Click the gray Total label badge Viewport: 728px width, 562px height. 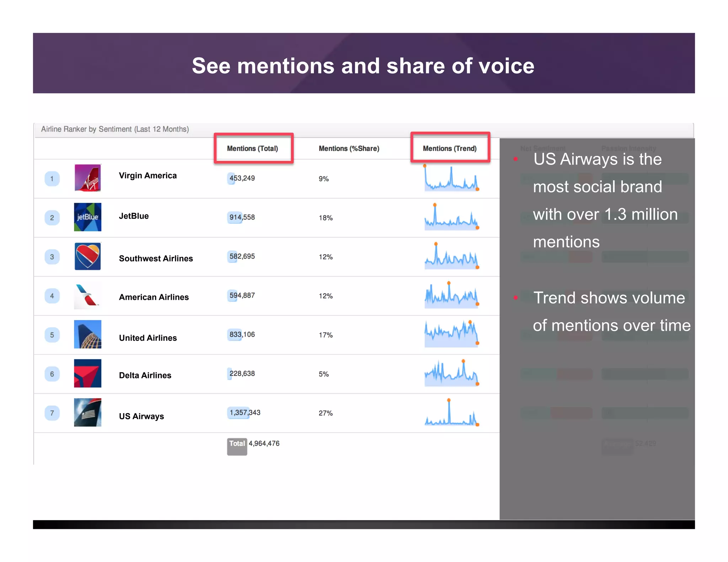coord(237,447)
